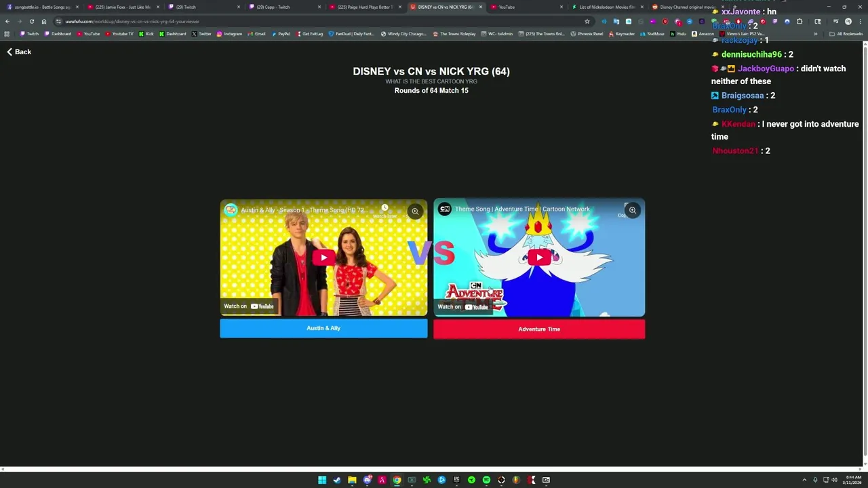The width and height of the screenshot is (868, 488).
Task: Open Discord from the taskbar
Action: (367, 480)
